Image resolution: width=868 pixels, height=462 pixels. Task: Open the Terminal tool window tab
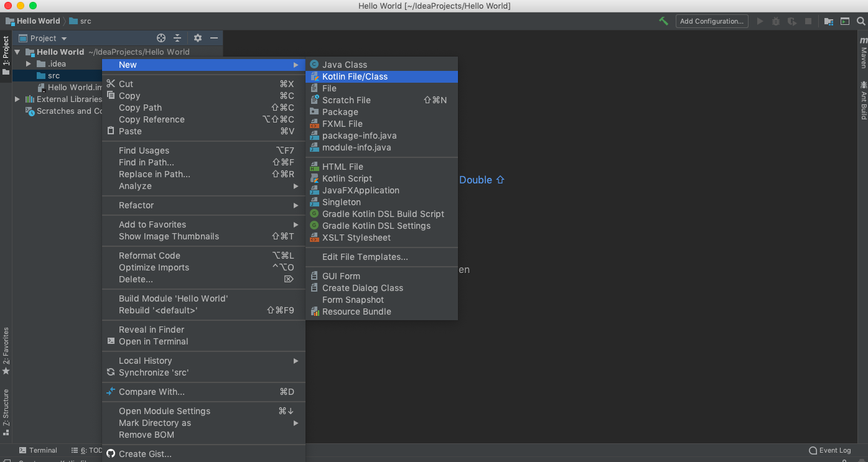[38, 450]
